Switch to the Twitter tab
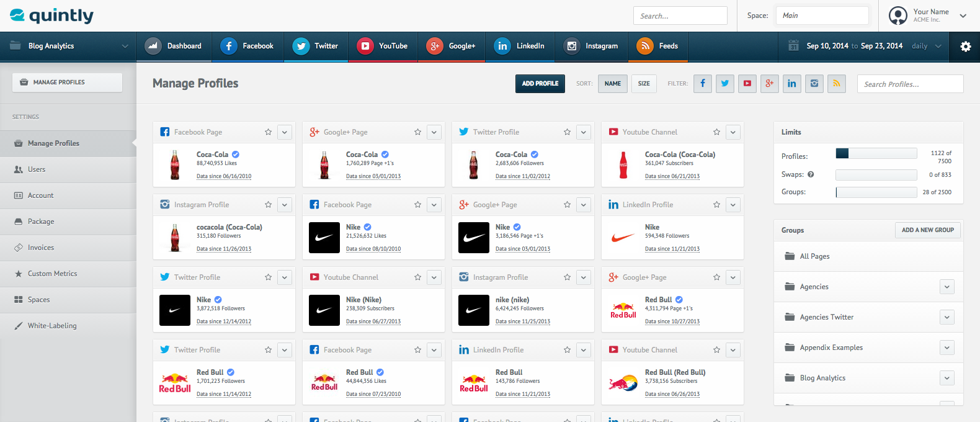The image size is (980, 422). pyautogui.click(x=316, y=46)
